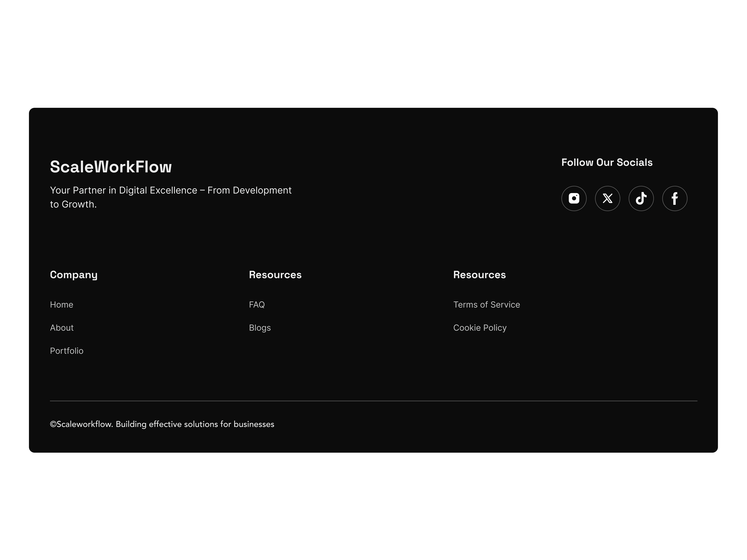
Task: Go to the Home footer link
Action: tap(61, 304)
